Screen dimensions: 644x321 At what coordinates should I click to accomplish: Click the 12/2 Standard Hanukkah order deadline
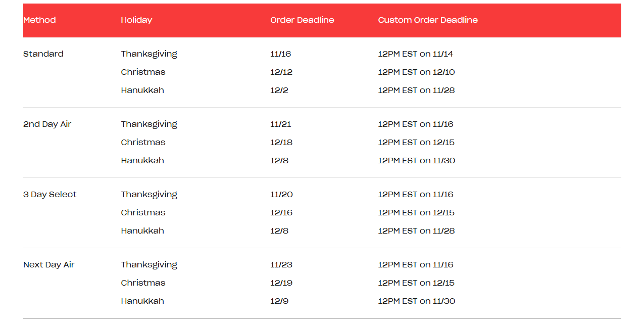click(279, 90)
